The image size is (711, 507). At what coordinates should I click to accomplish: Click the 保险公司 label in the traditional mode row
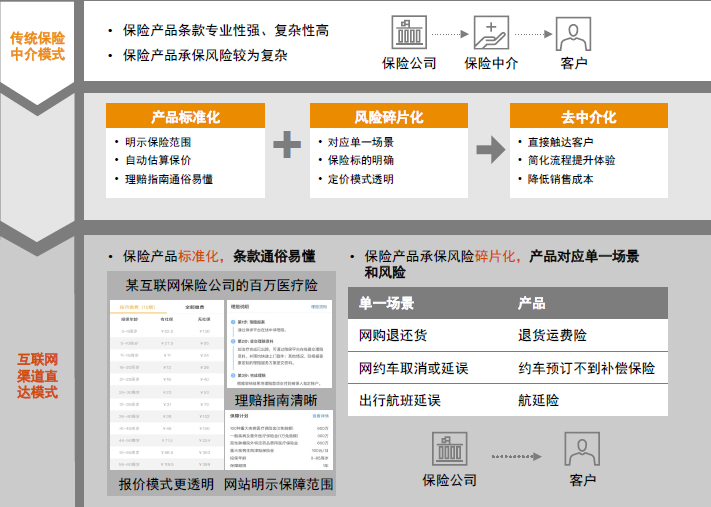click(x=409, y=63)
